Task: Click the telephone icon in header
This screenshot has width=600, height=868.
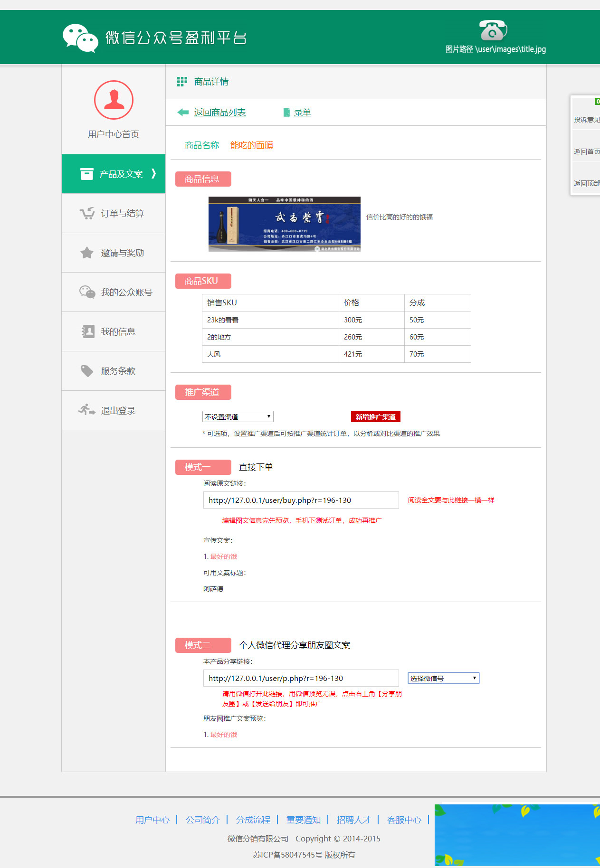Action: pyautogui.click(x=493, y=31)
